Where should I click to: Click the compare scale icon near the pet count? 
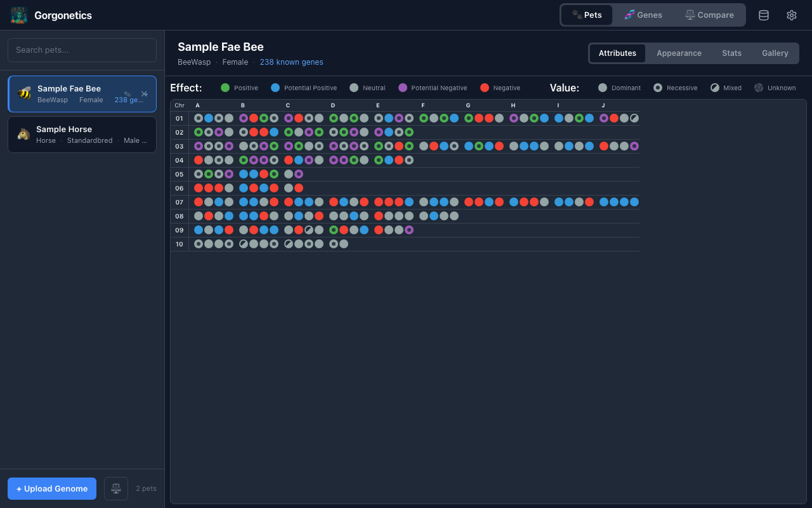pyautogui.click(x=116, y=488)
